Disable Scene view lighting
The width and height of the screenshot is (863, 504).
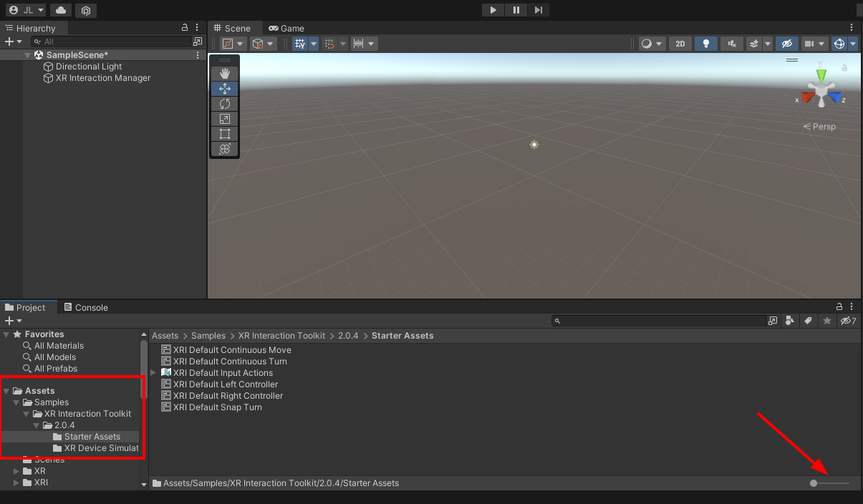pyautogui.click(x=705, y=44)
